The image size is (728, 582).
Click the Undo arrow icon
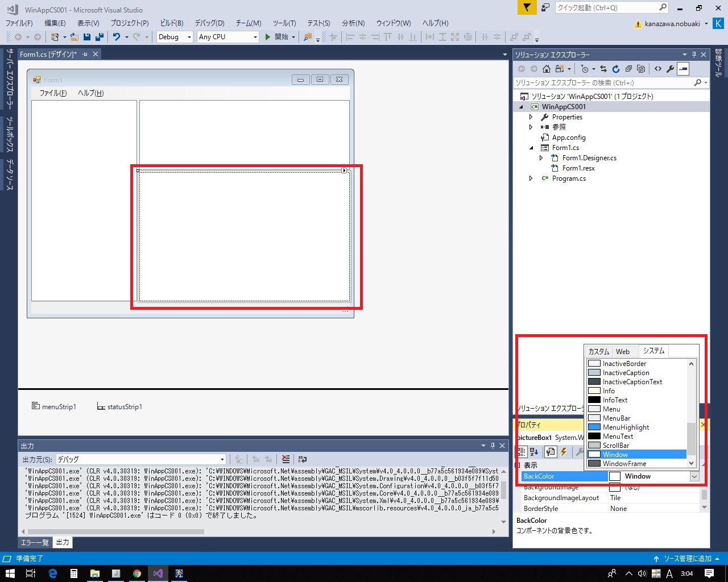[117, 37]
